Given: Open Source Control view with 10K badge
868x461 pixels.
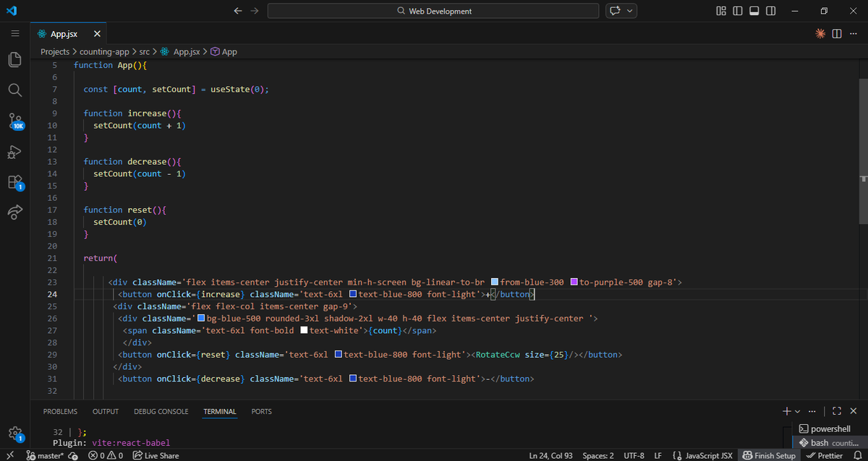Looking at the screenshot, I should [14, 121].
